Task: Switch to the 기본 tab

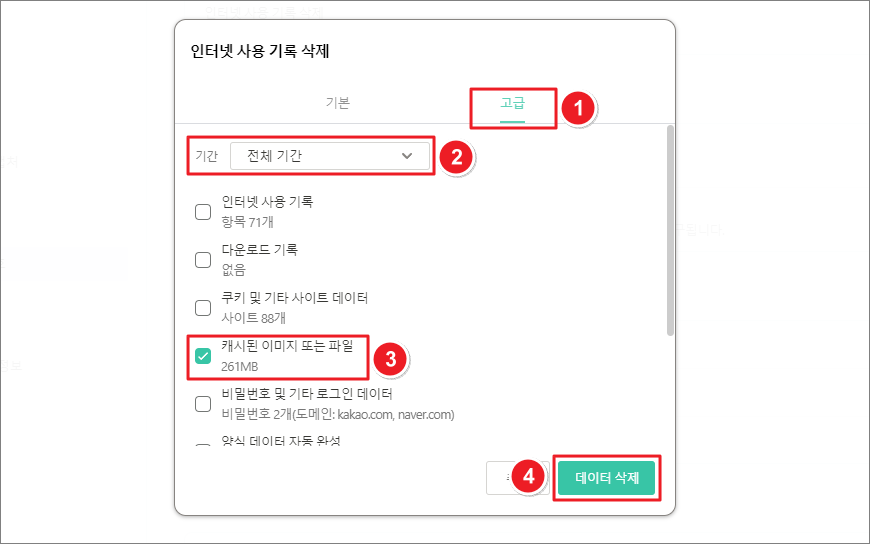Action: pyautogui.click(x=338, y=103)
